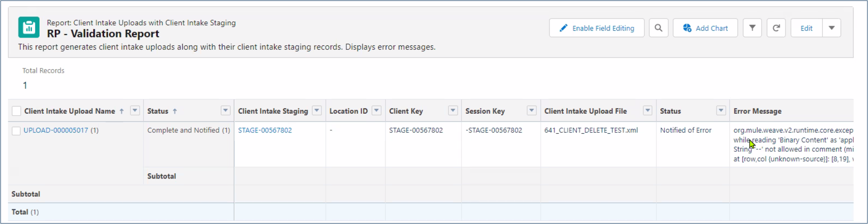Refresh the report with the reload icon
Viewport: 868px width, 224px height.
[x=776, y=28]
